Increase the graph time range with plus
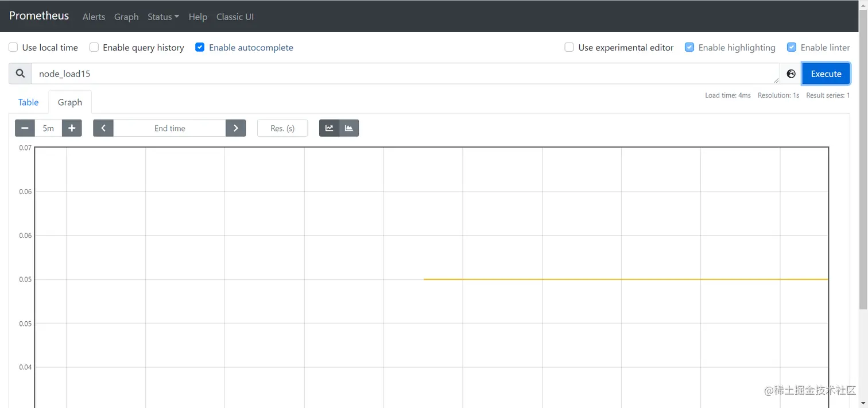868x408 pixels. (x=72, y=128)
